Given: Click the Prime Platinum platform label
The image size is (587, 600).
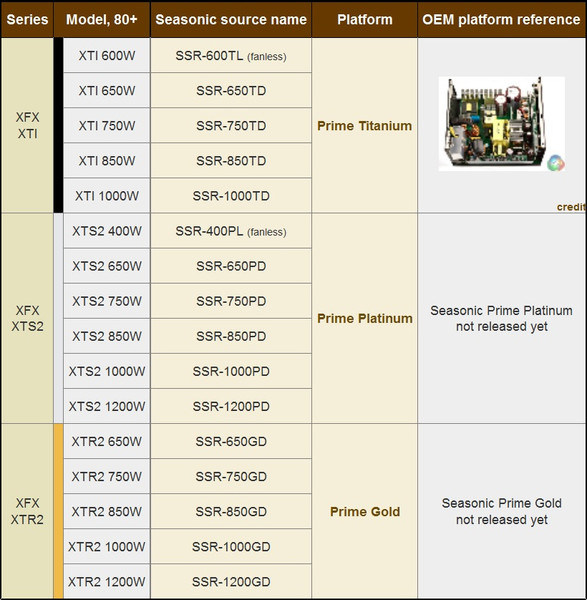Looking at the screenshot, I should (x=365, y=318).
